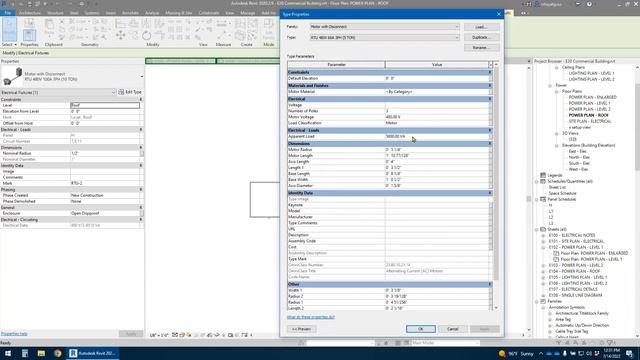Select the Move tool in Modify panel
640x360 pixels.
[x=120, y=36]
